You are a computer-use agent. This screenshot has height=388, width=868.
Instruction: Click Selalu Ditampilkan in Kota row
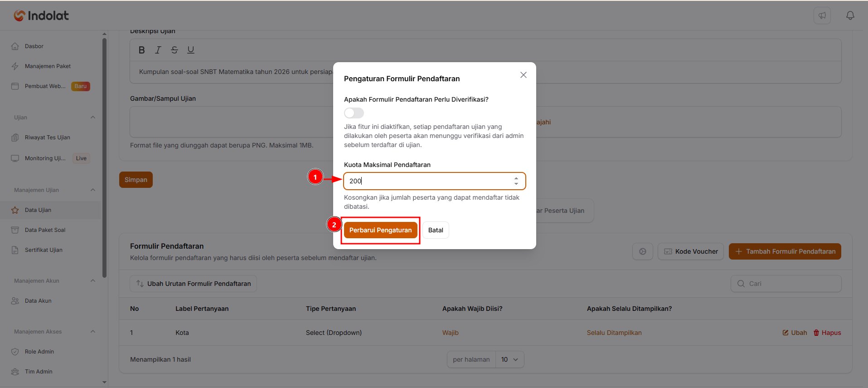tap(614, 333)
